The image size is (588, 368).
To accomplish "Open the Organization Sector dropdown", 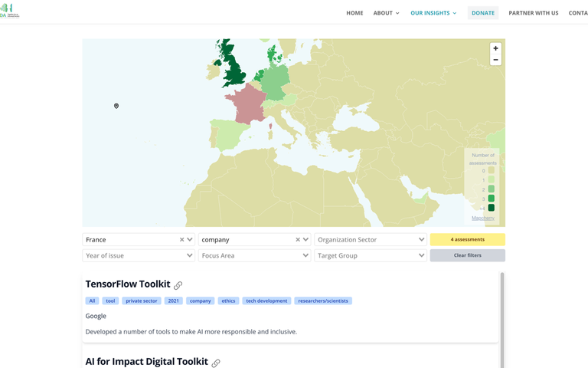I will click(x=371, y=239).
